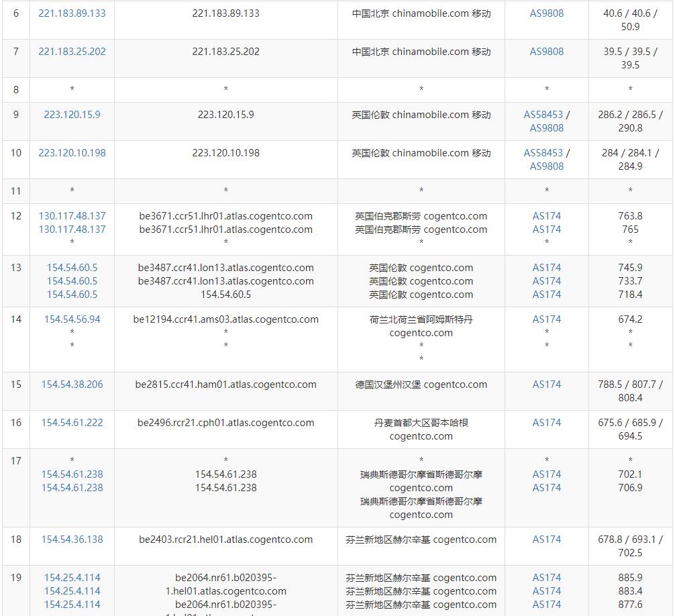This screenshot has width=675, height=616.
Task: Open the AS9808 link in hop 7
Action: tap(546, 52)
